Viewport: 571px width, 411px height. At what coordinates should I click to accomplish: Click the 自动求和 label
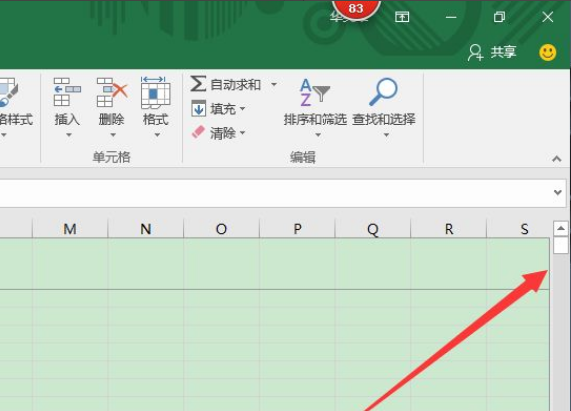pyautogui.click(x=236, y=84)
